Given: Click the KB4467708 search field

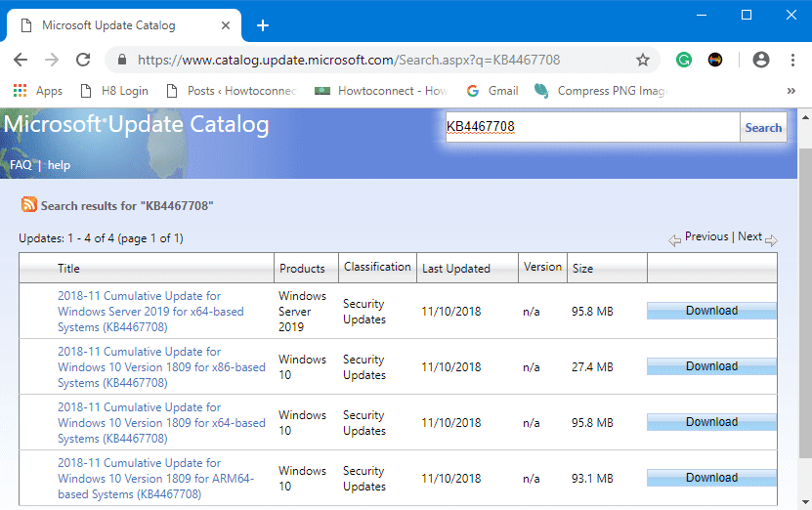Looking at the screenshot, I should tap(592, 127).
